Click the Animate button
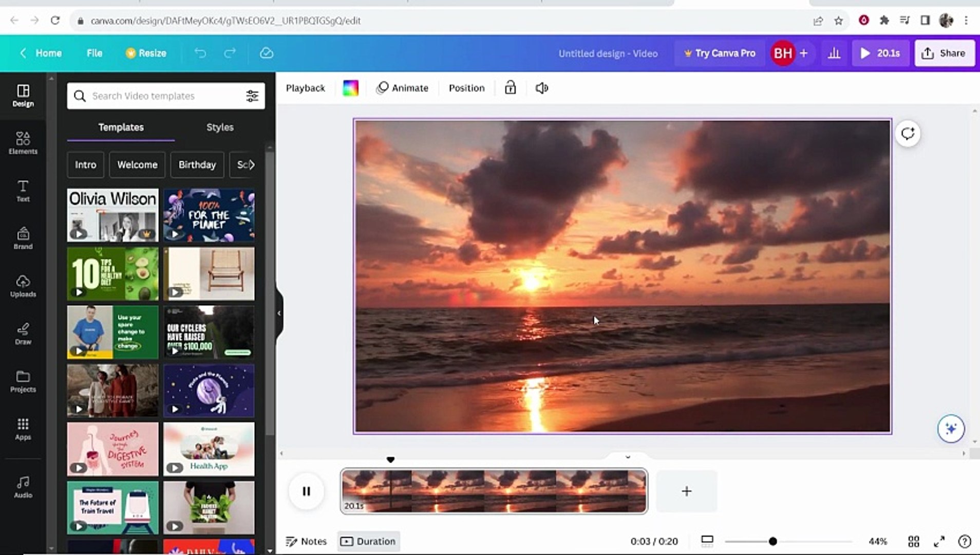Image resolution: width=980 pixels, height=555 pixels. coord(402,88)
